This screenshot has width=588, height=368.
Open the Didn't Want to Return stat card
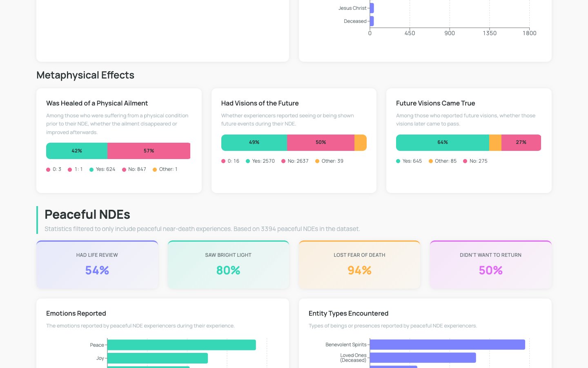click(x=491, y=265)
